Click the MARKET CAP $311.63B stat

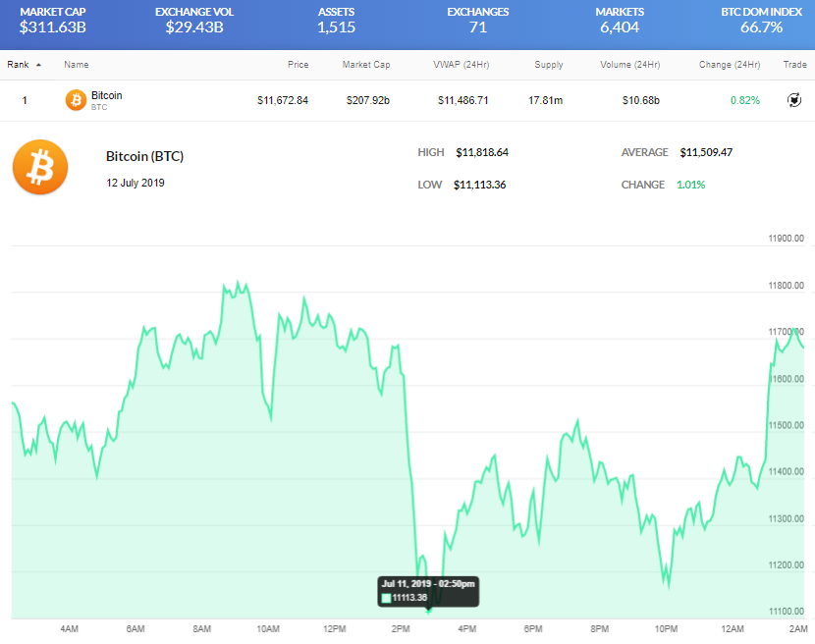click(x=52, y=21)
